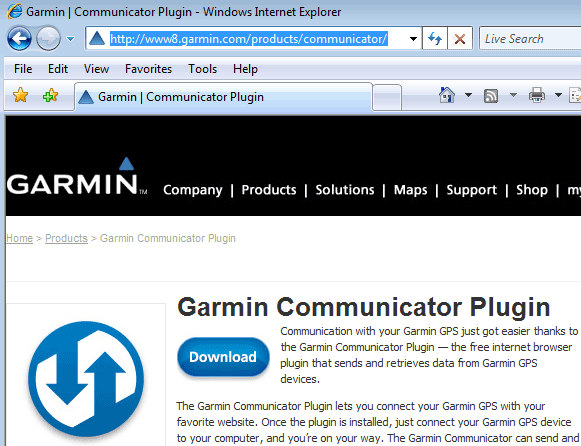Open the Solutions navigation link
The height and width of the screenshot is (446, 581).
345,190
